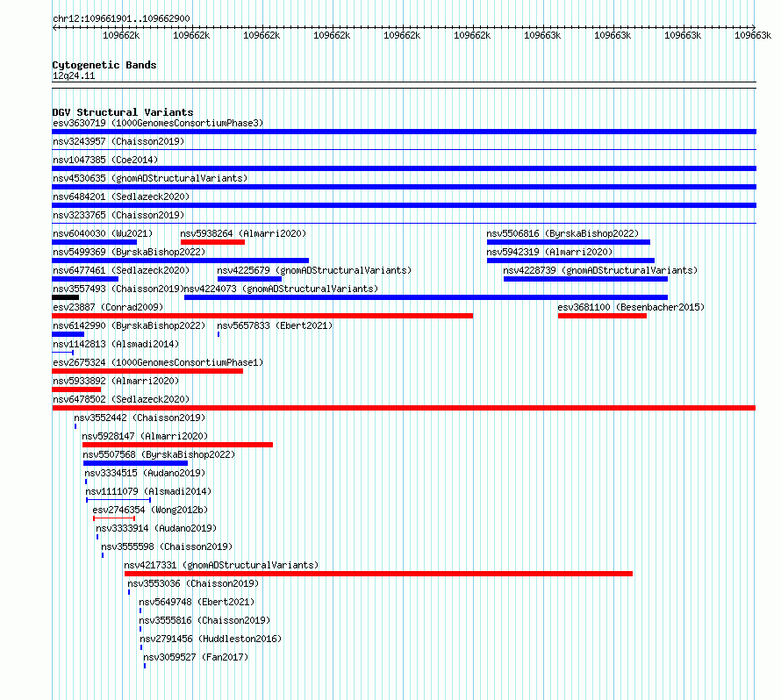Click the chr12:109661901..109662900 region label
781x700 pixels.
[121, 18]
